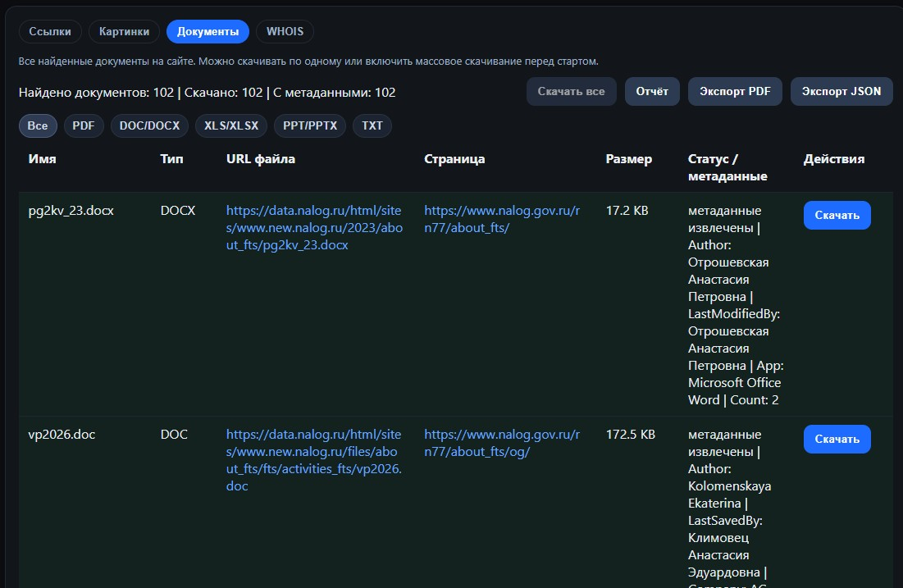The height and width of the screenshot is (588, 903).
Task: Select the Все filter
Action: pyautogui.click(x=37, y=125)
